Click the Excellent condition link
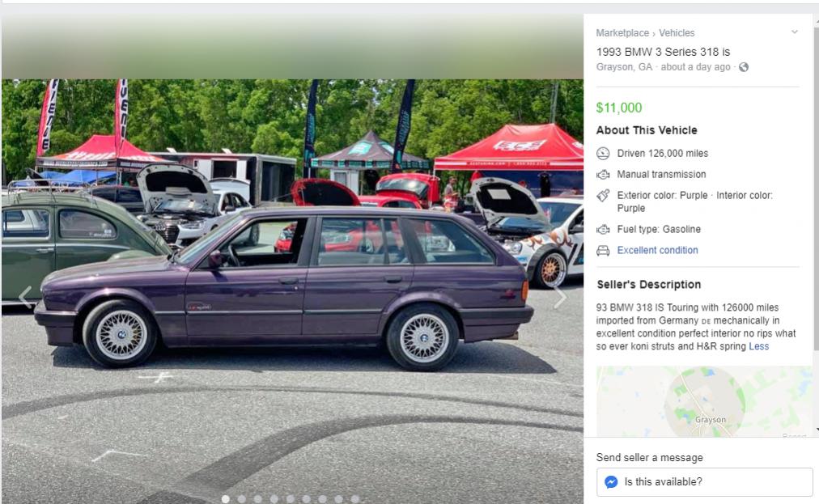This screenshot has height=504, width=819. 657,250
